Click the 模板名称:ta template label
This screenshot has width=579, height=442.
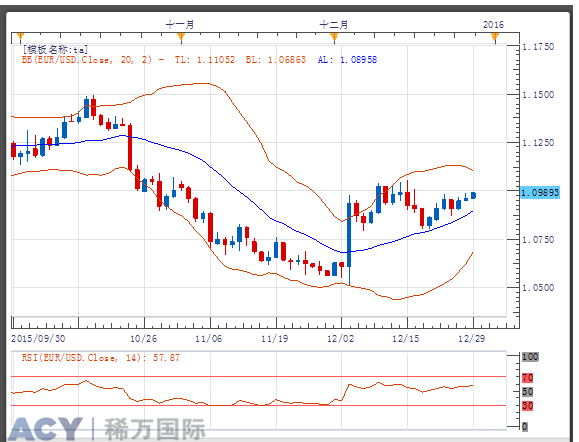(x=55, y=49)
